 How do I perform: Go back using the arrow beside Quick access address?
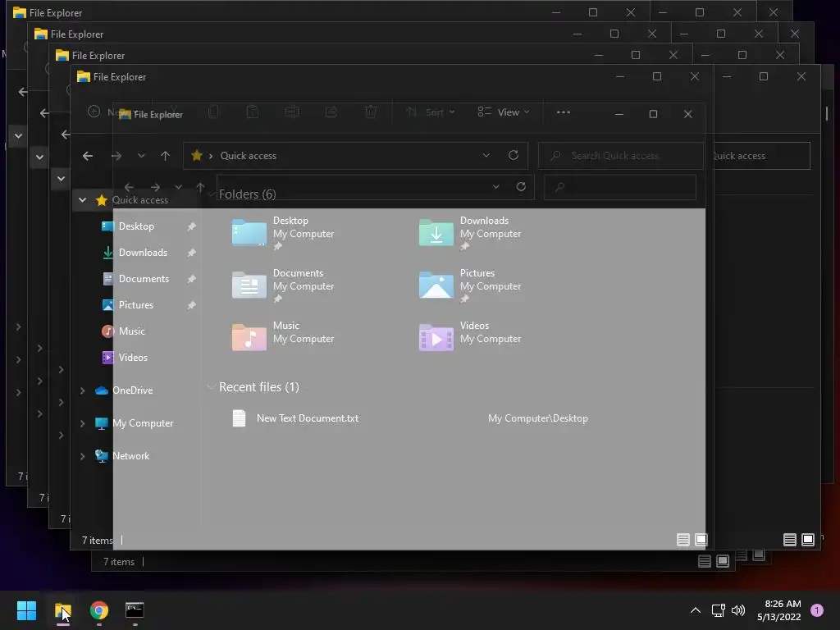tap(88, 156)
